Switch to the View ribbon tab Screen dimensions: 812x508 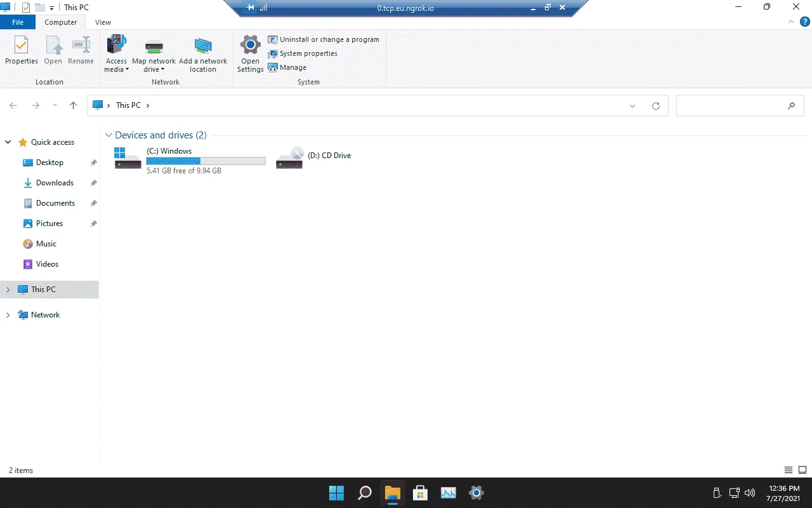[x=103, y=22]
